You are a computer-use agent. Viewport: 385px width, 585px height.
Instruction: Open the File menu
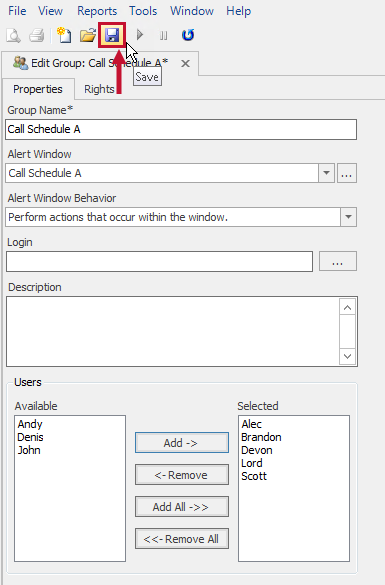click(x=17, y=11)
